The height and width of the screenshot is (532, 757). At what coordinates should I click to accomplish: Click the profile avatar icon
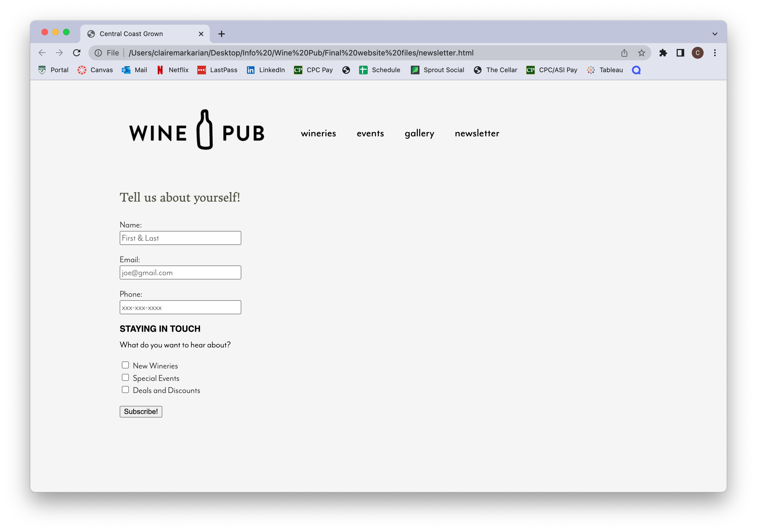[x=697, y=53]
